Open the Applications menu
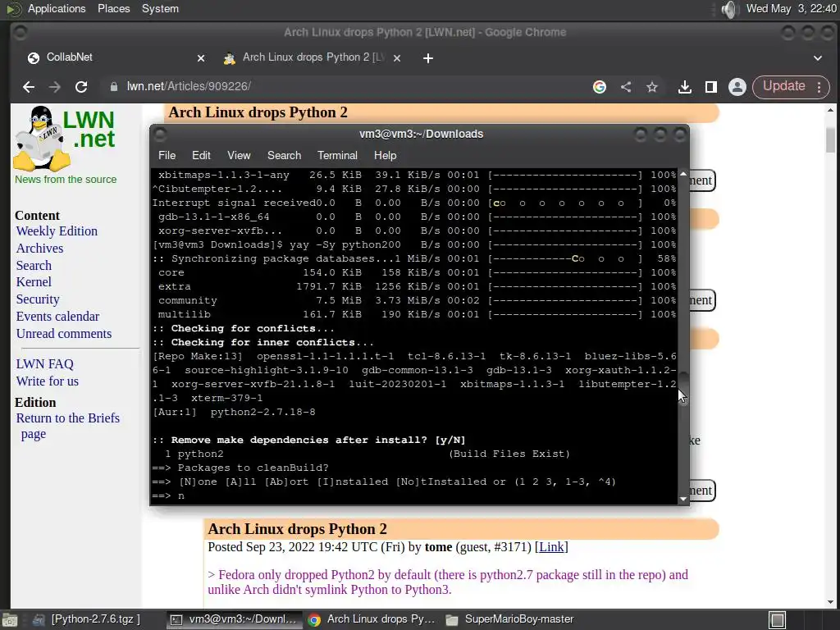This screenshot has width=840, height=630. tap(57, 9)
